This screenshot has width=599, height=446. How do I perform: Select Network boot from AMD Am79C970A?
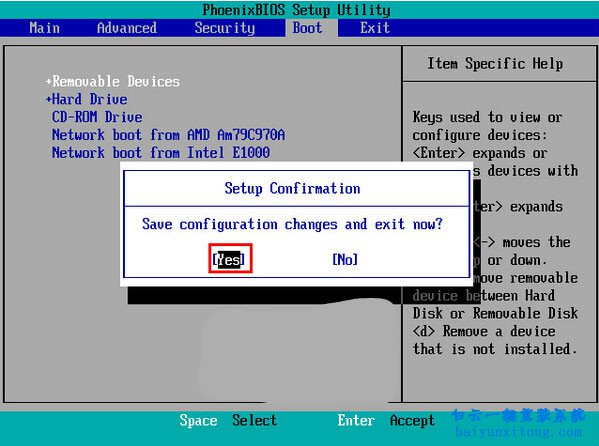[168, 135]
